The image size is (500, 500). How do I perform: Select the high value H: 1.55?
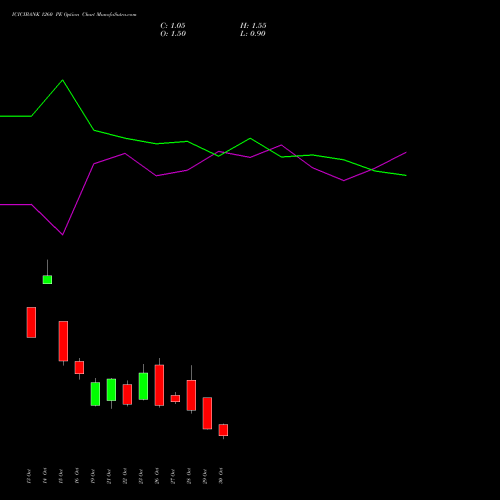tap(253, 26)
